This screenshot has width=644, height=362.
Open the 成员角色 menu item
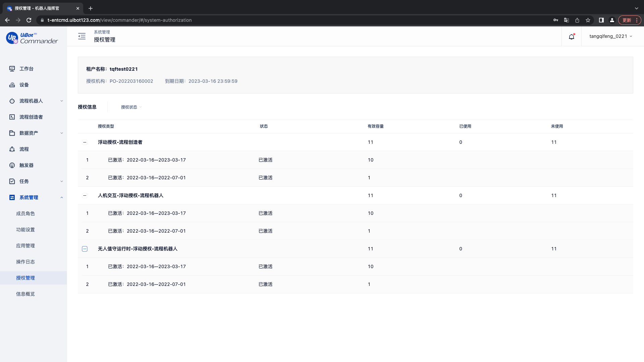point(25,214)
